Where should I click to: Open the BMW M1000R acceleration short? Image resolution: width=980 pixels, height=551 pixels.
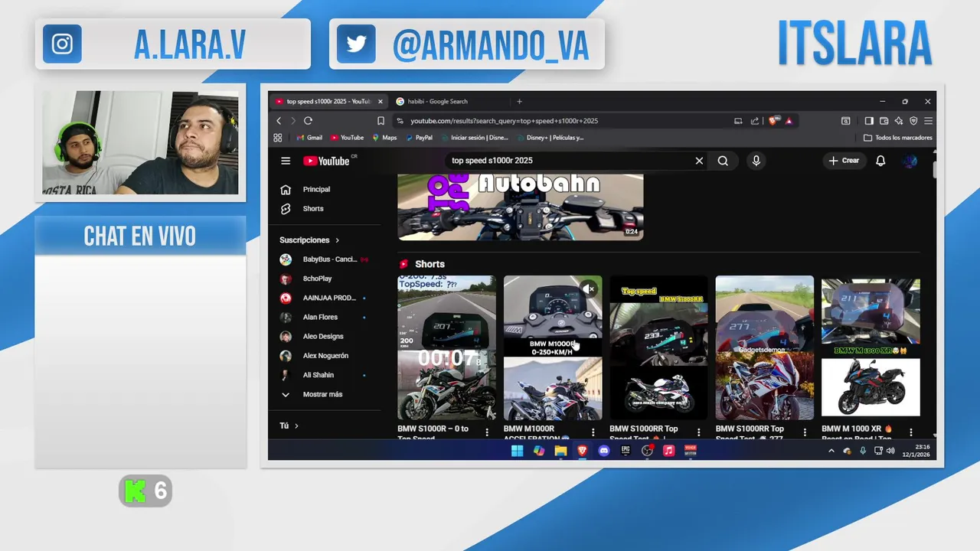(x=553, y=347)
